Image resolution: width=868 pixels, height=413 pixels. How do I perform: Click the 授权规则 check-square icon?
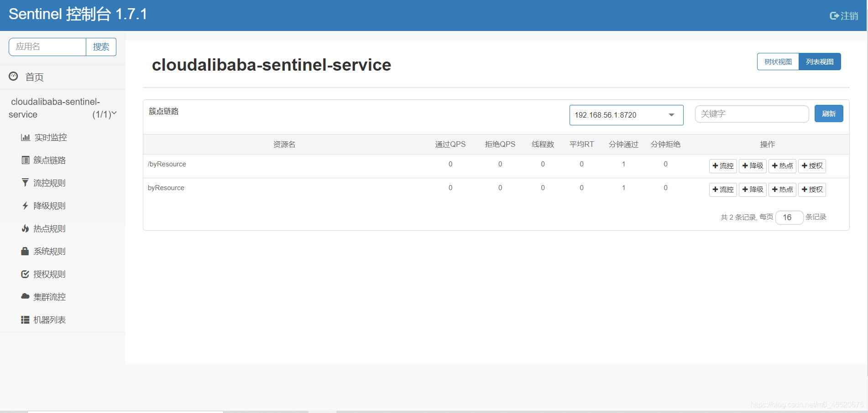pos(25,274)
